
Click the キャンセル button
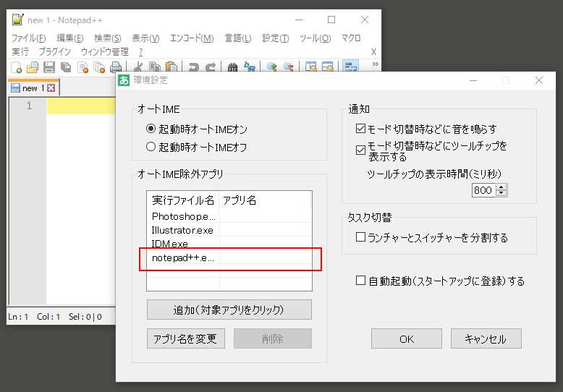486,338
